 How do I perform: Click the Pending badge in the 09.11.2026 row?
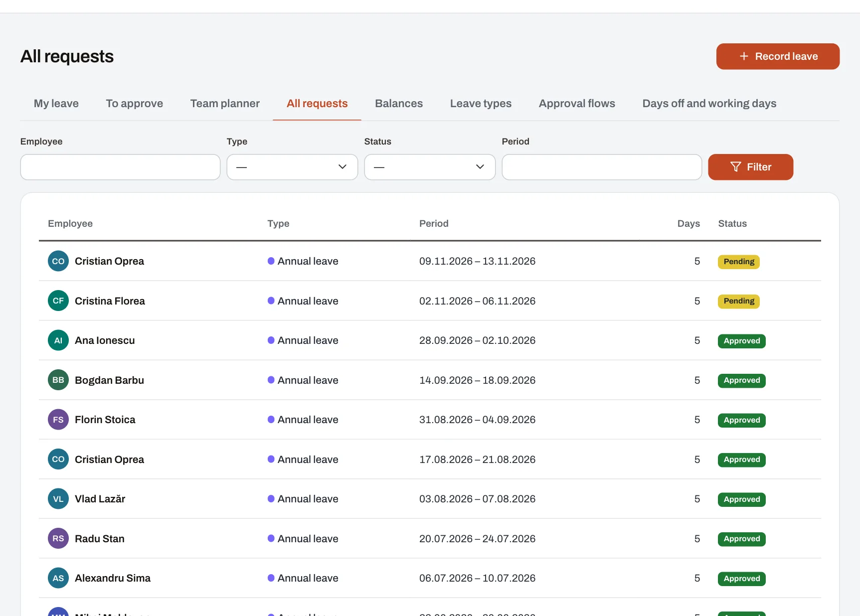[x=739, y=262]
